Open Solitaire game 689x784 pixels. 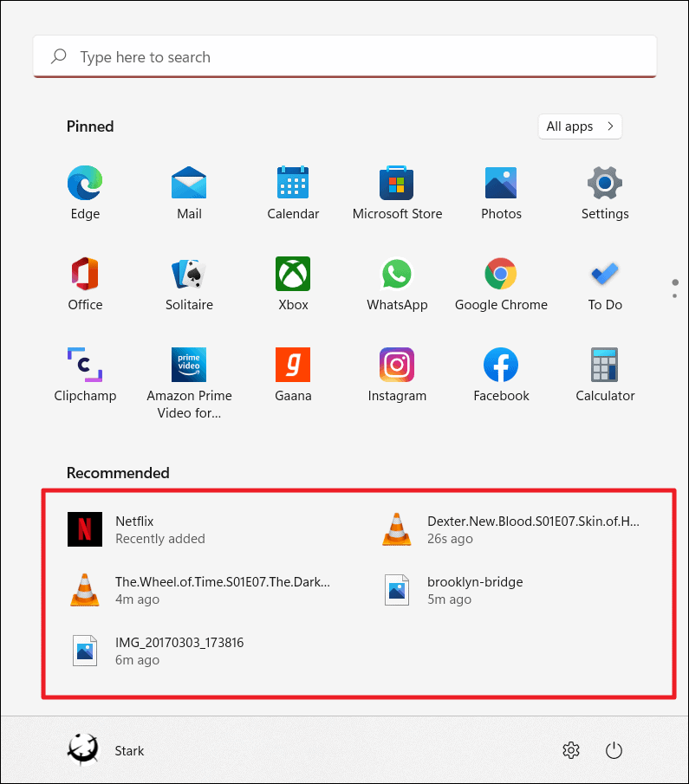[189, 283]
